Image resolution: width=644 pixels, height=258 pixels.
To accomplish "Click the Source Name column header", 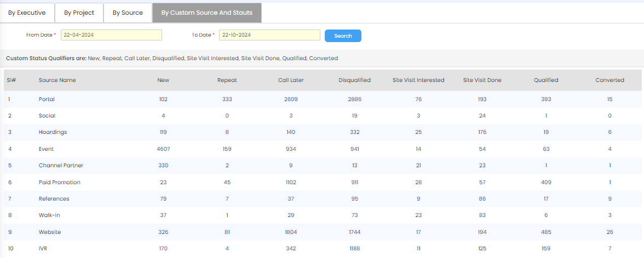I will tap(57, 80).
